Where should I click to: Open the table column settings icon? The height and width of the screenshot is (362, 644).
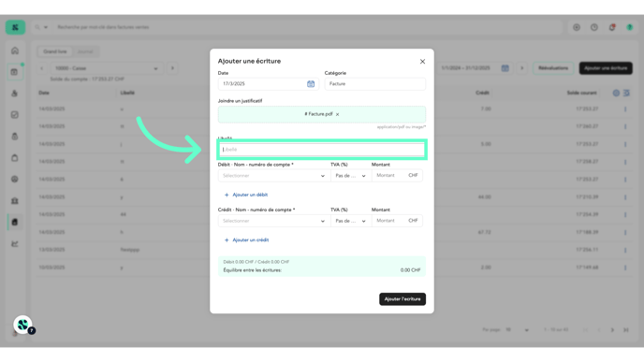[616, 94]
